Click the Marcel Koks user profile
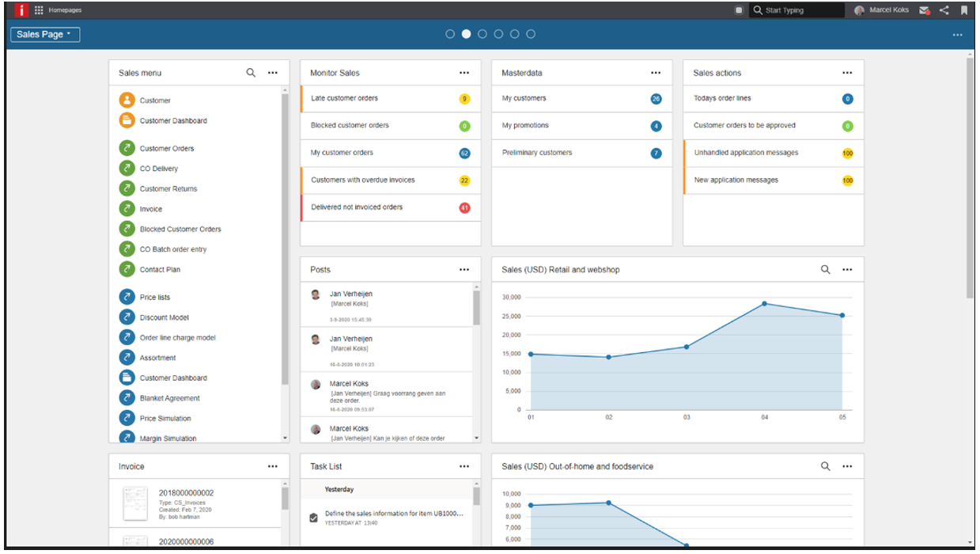980x554 pixels. [x=882, y=10]
